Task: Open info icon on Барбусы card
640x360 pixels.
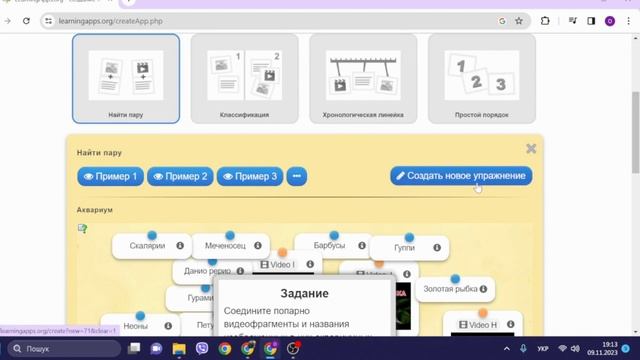Action: pyautogui.click(x=362, y=245)
